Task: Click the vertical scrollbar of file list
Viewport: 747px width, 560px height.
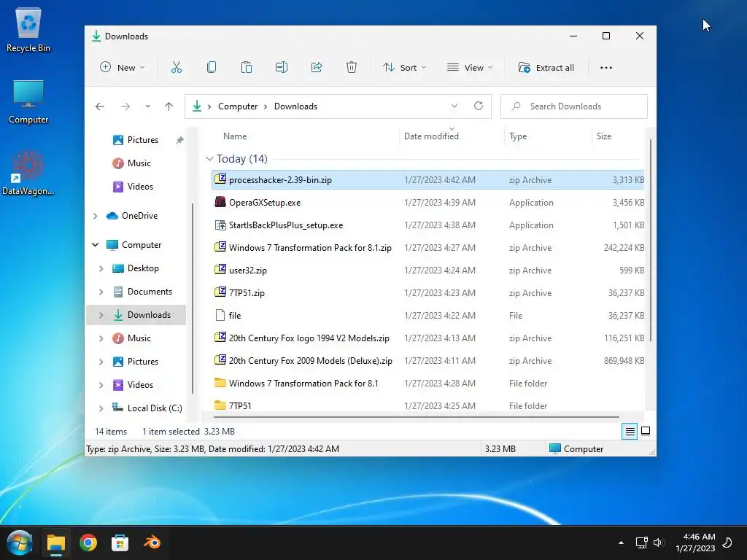Action: coord(650,241)
